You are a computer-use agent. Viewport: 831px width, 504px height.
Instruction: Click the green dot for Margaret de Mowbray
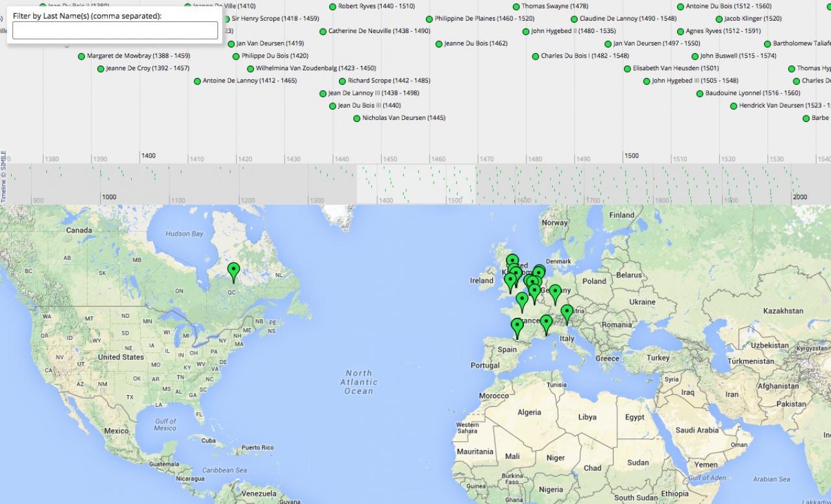(81, 56)
